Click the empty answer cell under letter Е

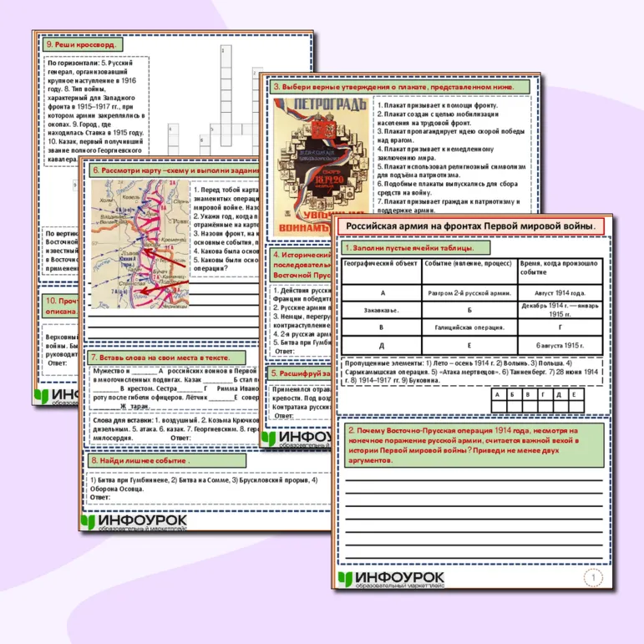576,407
